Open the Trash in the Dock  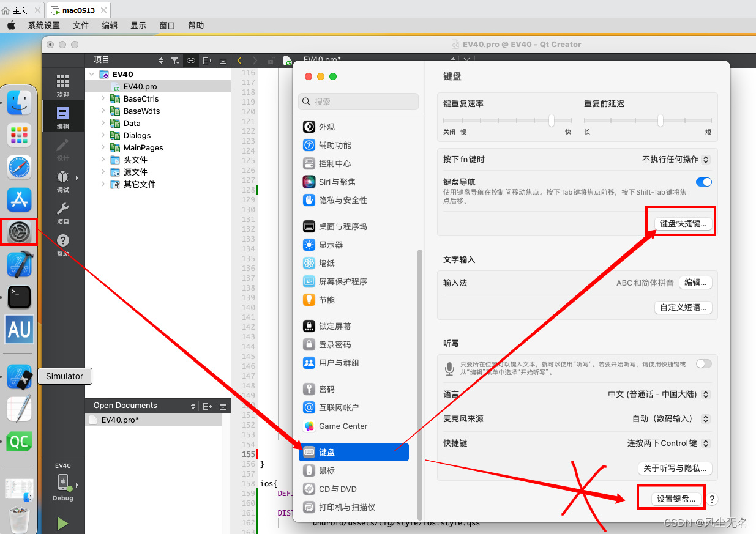click(x=19, y=519)
